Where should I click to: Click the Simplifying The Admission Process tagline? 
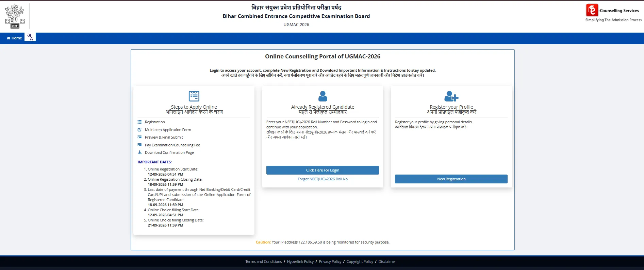click(613, 20)
